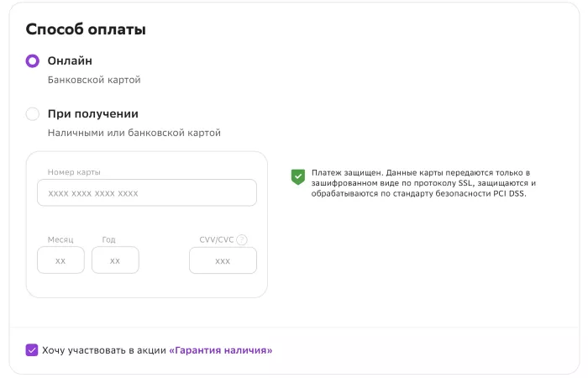588x378 pixels.
Task: Click the «Месяц» field label
Action: 60,239
